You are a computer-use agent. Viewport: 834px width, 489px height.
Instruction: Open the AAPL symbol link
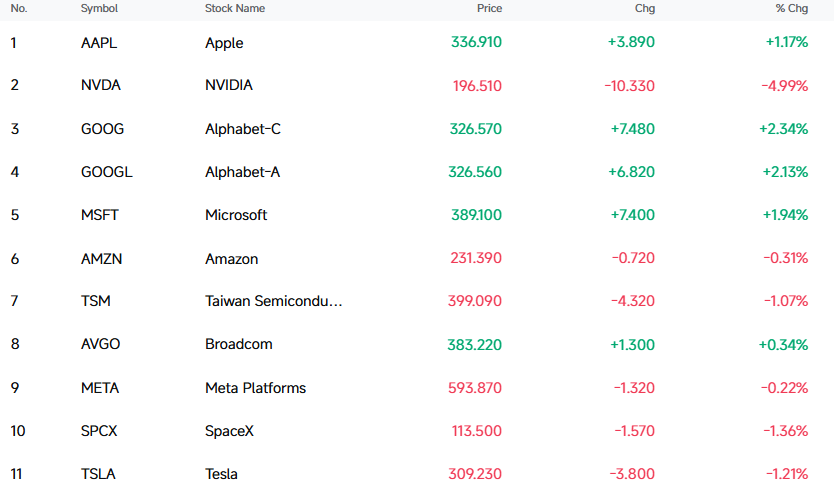point(99,43)
